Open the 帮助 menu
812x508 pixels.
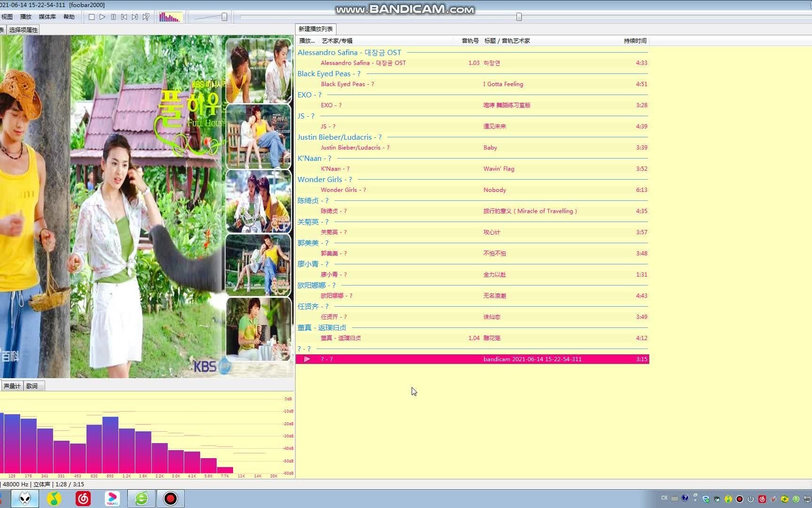[x=69, y=17]
